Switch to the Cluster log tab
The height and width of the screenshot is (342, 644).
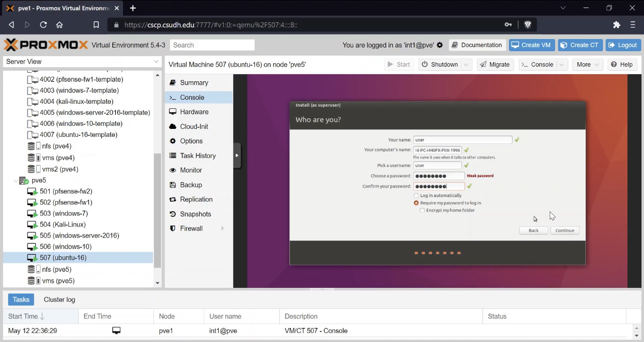[59, 300]
